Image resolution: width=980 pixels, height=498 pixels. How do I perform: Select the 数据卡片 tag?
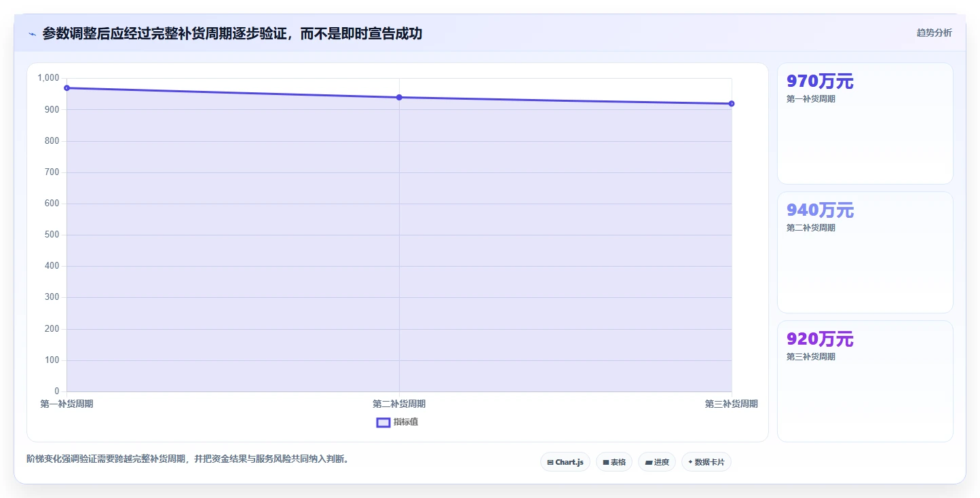706,462
